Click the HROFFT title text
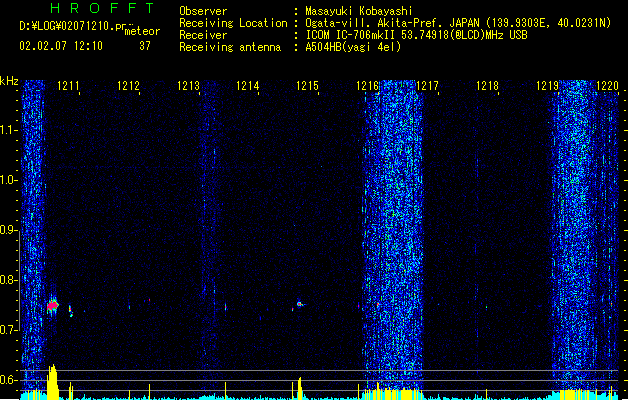This screenshot has height=400, width=629. click(102, 8)
